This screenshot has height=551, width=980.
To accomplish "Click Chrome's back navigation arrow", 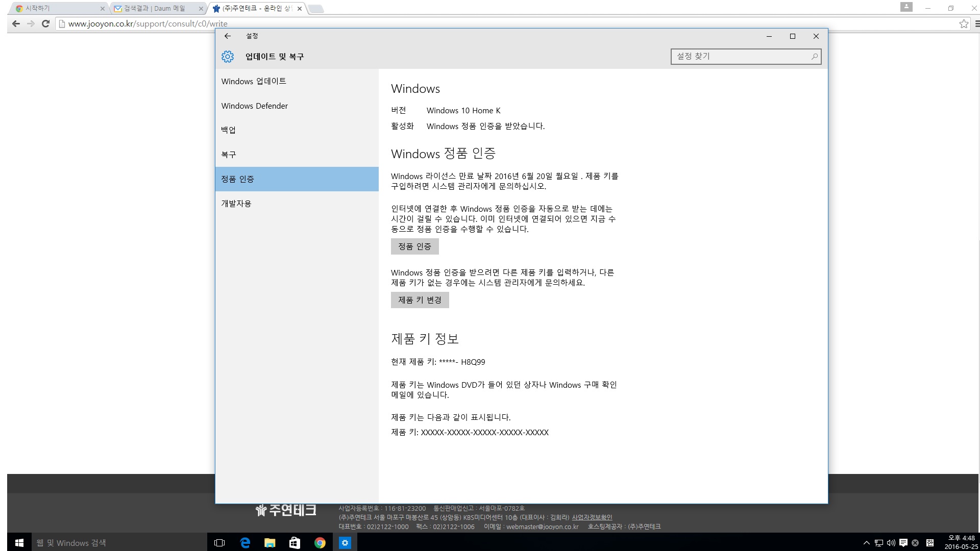I will tap(16, 23).
